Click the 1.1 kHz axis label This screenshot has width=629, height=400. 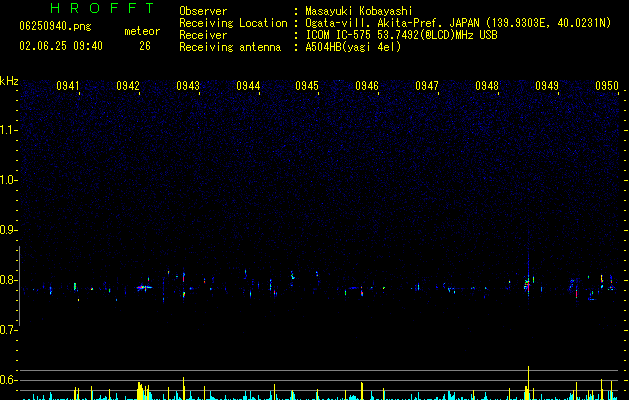(x=8, y=130)
